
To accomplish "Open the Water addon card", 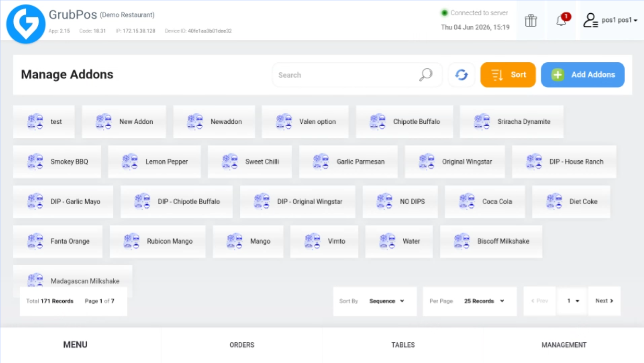I will point(399,241).
